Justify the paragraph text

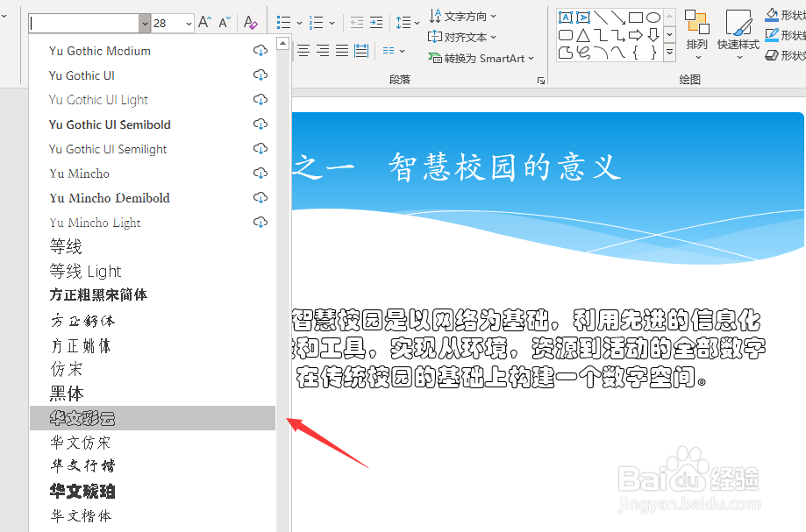(x=342, y=50)
